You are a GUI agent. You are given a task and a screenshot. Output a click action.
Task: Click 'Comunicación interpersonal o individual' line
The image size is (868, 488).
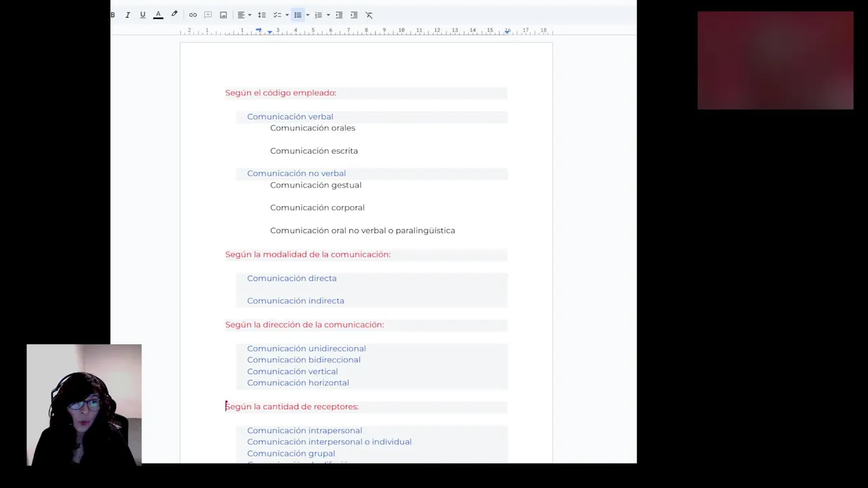point(330,442)
